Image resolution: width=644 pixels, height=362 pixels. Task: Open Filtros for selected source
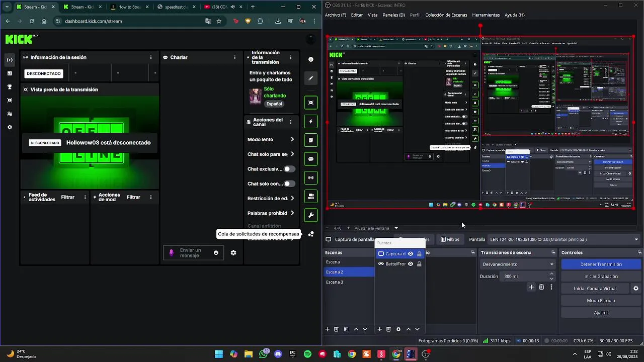450,240
